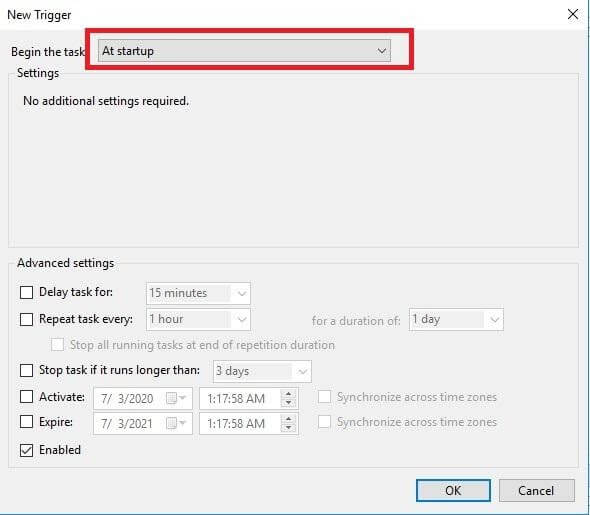Expand the 1 hour repeat dropdown

[x=198, y=319]
